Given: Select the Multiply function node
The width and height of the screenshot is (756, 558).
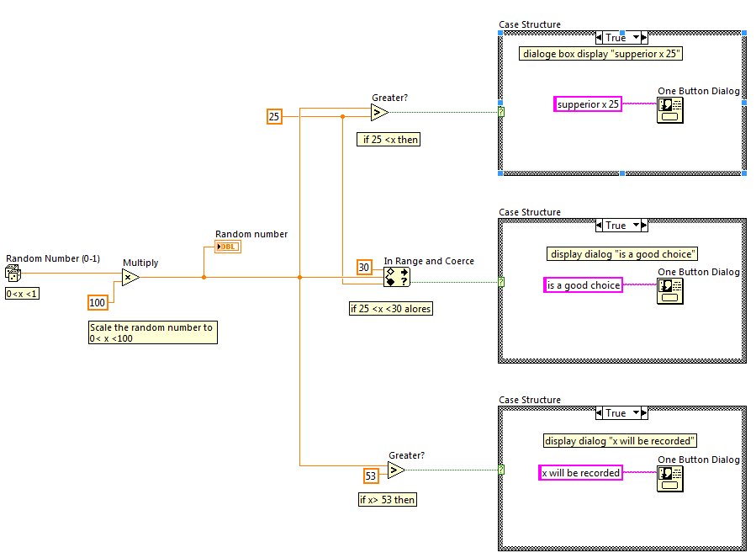Looking at the screenshot, I should 130,278.
